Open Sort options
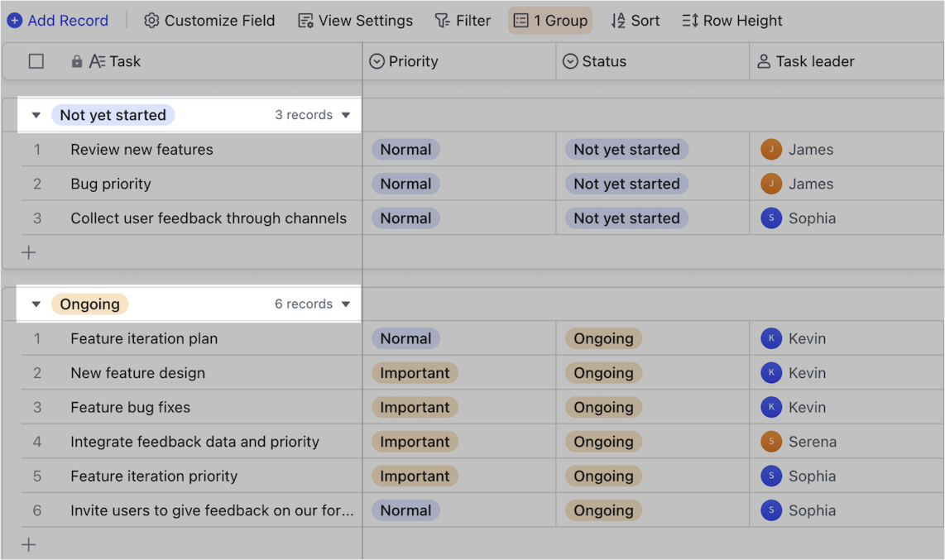The width and height of the screenshot is (945, 560). [636, 21]
